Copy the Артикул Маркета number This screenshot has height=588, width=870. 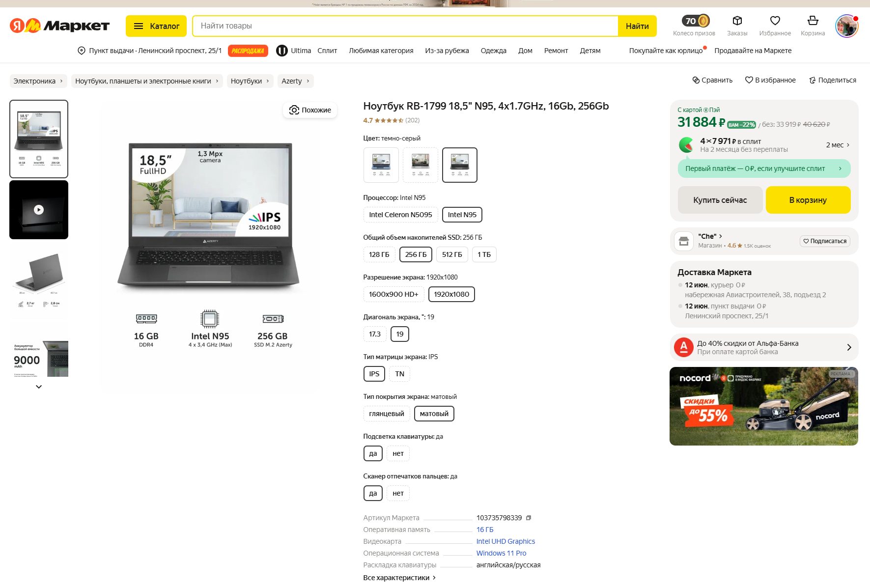(529, 518)
